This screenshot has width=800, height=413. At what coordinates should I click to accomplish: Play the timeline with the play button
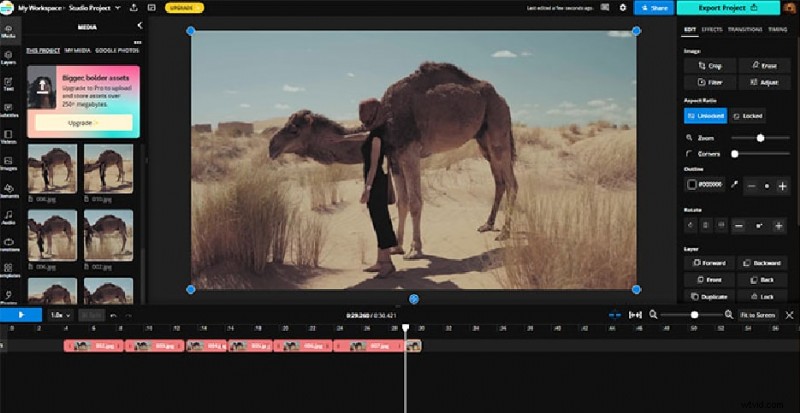[x=20, y=315]
